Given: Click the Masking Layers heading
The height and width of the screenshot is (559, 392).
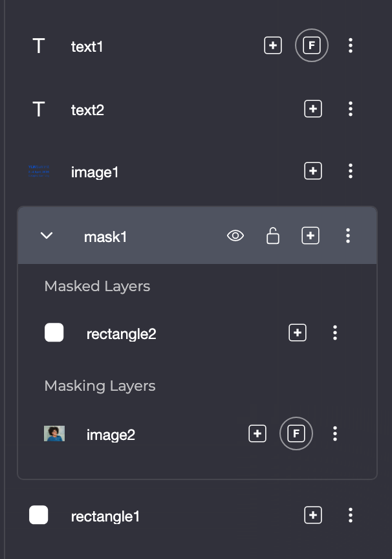Looking at the screenshot, I should coord(100,386).
